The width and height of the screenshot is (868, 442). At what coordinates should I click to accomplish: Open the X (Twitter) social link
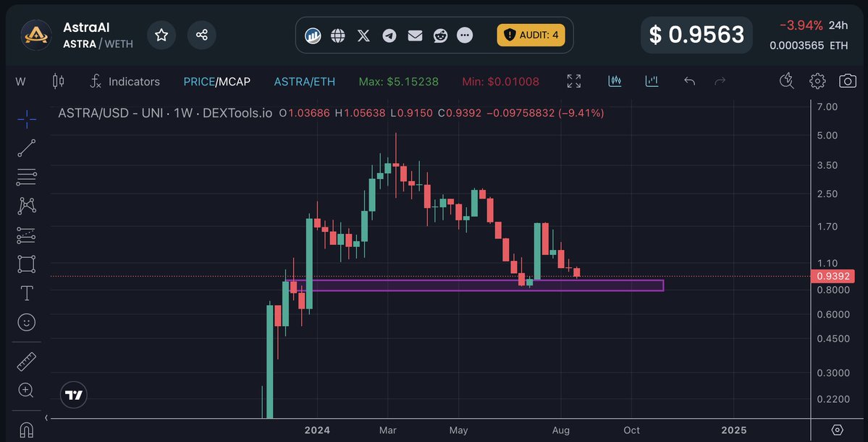(363, 36)
